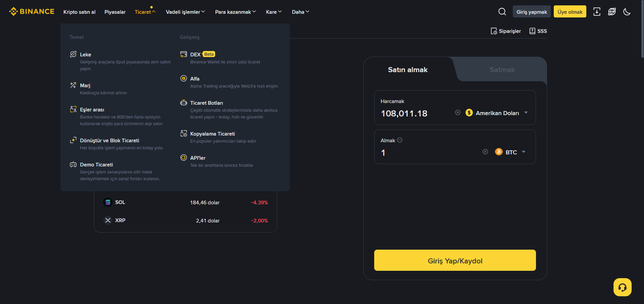Switch to the Satmak tab
Viewport: 644px width, 304px height.
[502, 70]
